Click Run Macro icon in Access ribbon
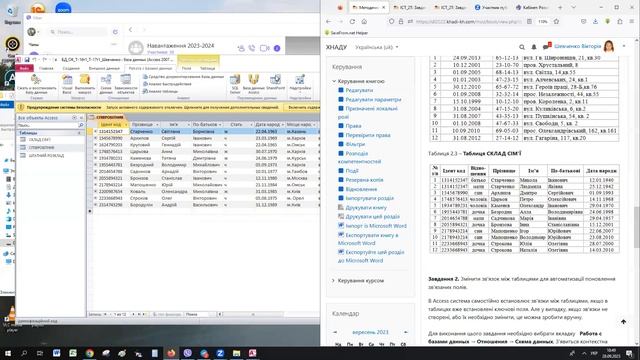Viewport: 640px width, 360px height. tap(84, 84)
